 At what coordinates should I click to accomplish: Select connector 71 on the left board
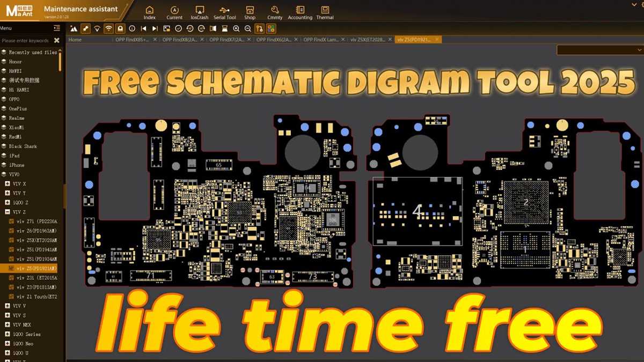[x=151, y=276]
